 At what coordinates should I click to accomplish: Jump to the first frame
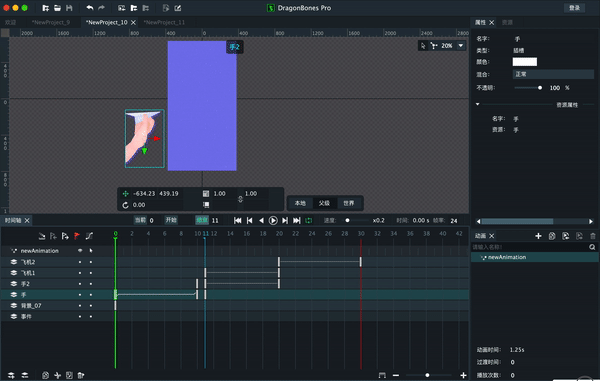point(238,220)
